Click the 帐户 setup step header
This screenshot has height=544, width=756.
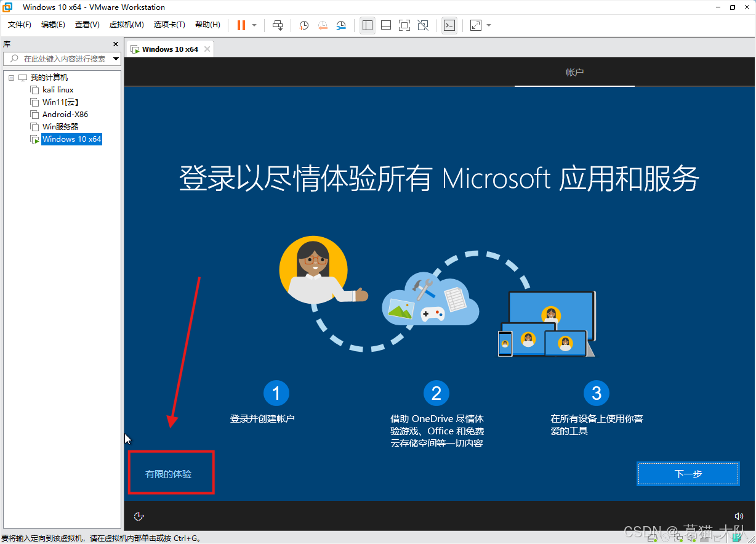(574, 72)
